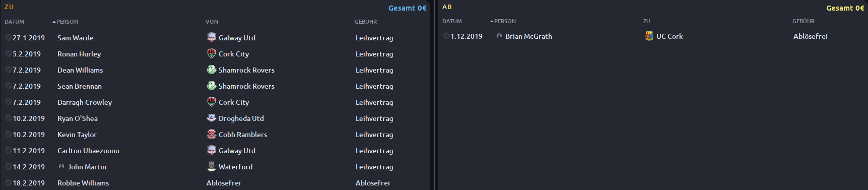Click the Waterford club crest
The width and height of the screenshot is (868, 190).
coord(212,166)
